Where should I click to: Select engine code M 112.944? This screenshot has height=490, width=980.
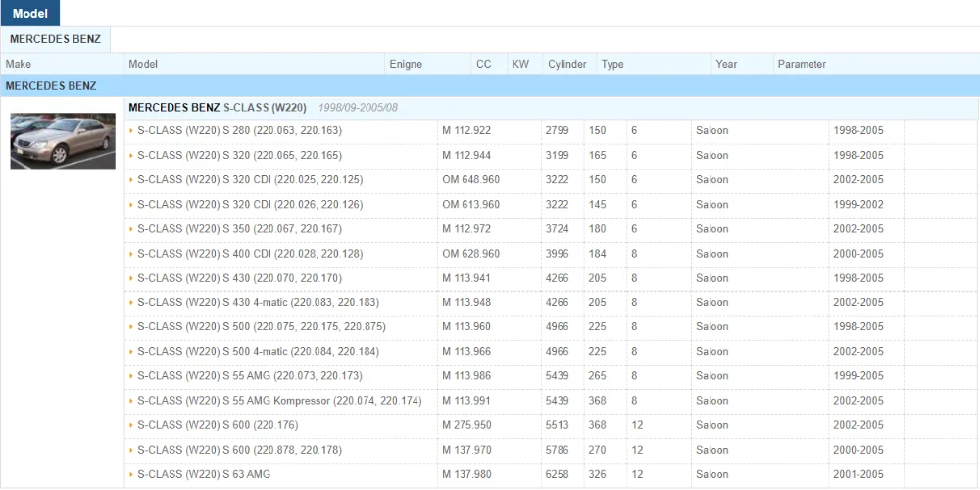pyautogui.click(x=466, y=156)
